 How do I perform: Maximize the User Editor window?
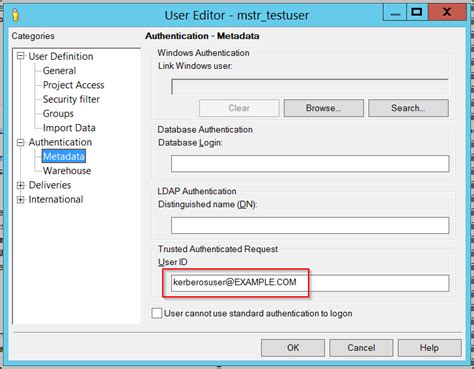[x=417, y=13]
